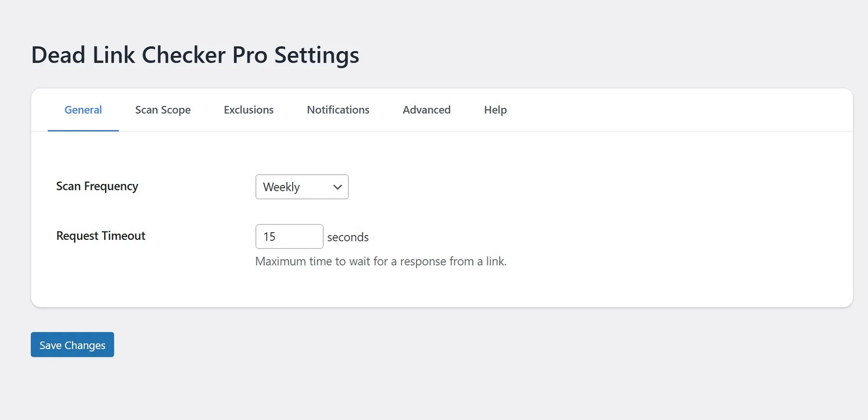868x420 pixels.
Task: Click the Weekly option text inside the dropdown
Action: tap(281, 187)
